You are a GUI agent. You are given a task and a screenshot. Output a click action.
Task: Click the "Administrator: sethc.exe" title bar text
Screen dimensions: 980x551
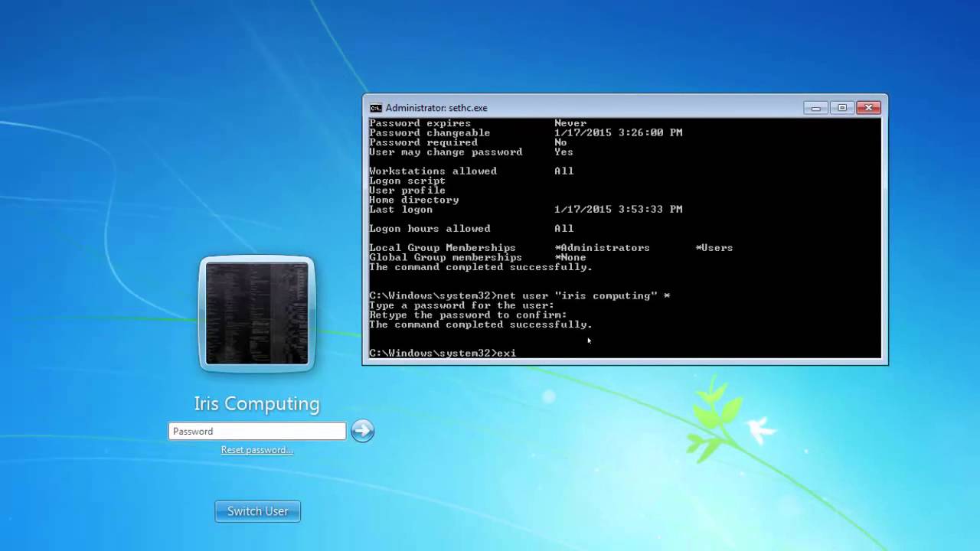tap(436, 108)
